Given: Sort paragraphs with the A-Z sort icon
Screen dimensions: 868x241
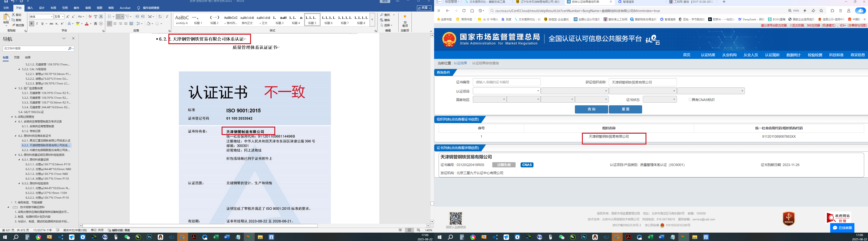Looking at the screenshot, I should 160,17.
